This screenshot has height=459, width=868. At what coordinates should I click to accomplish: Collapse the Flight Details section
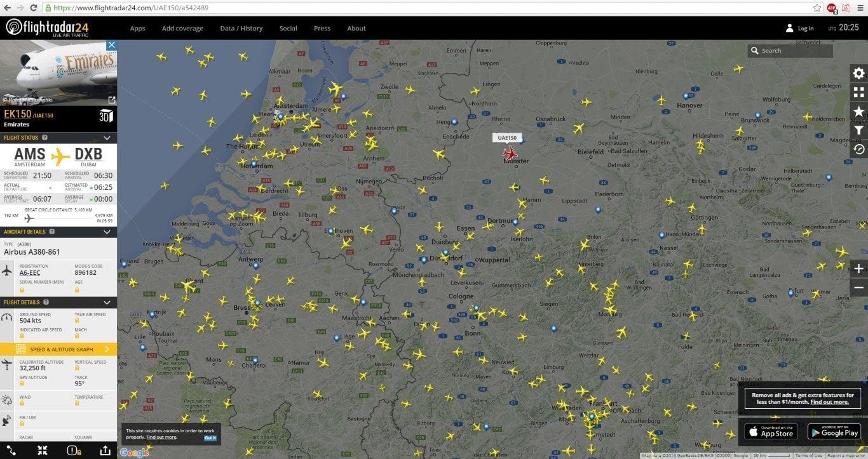tap(107, 302)
